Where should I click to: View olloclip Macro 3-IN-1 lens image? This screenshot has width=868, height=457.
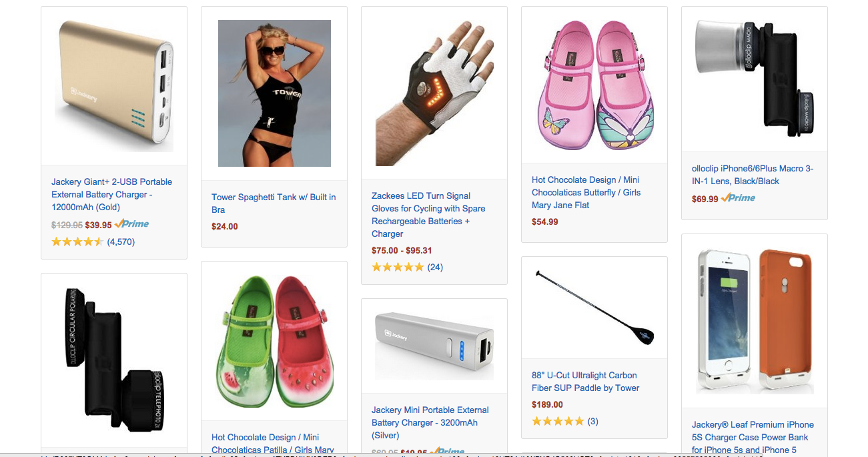click(x=755, y=79)
